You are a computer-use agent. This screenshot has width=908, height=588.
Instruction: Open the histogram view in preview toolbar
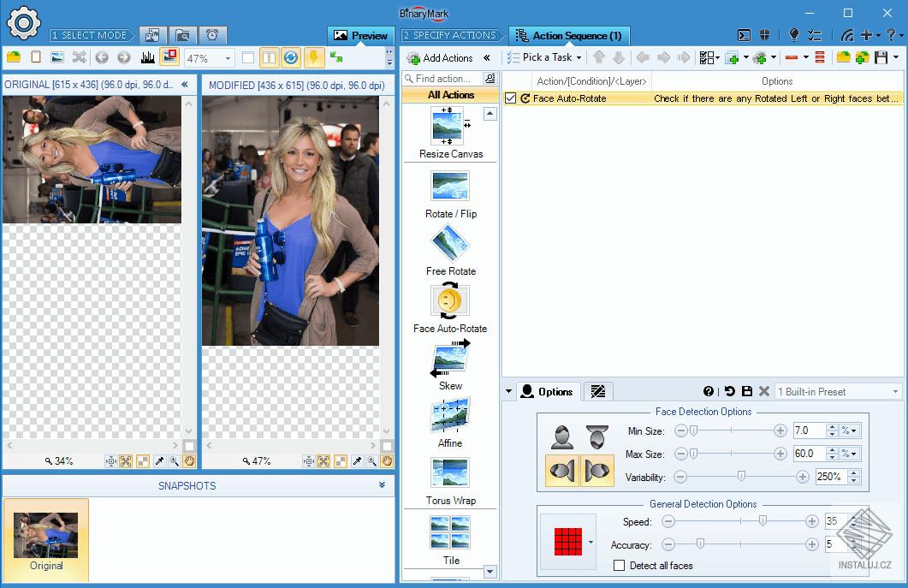(147, 58)
